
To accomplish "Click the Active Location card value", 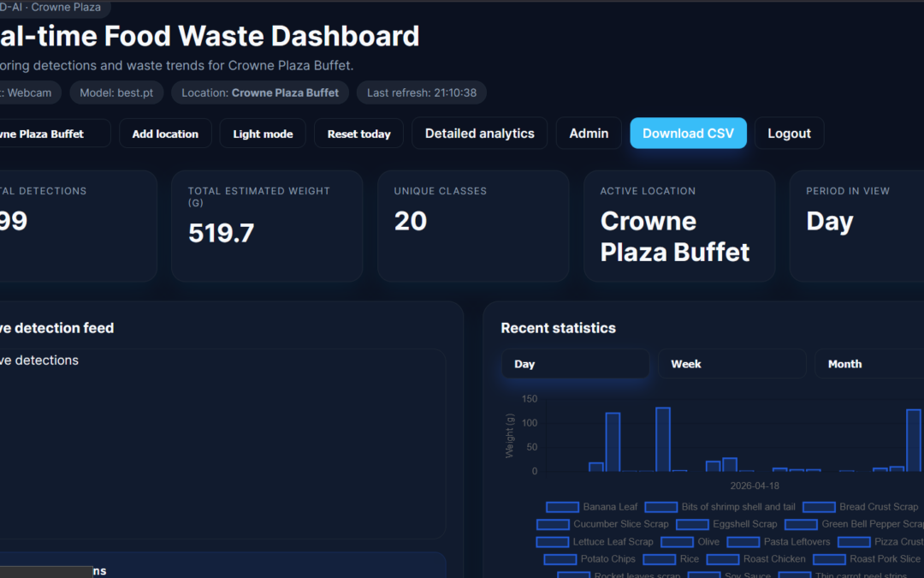I will pos(675,236).
